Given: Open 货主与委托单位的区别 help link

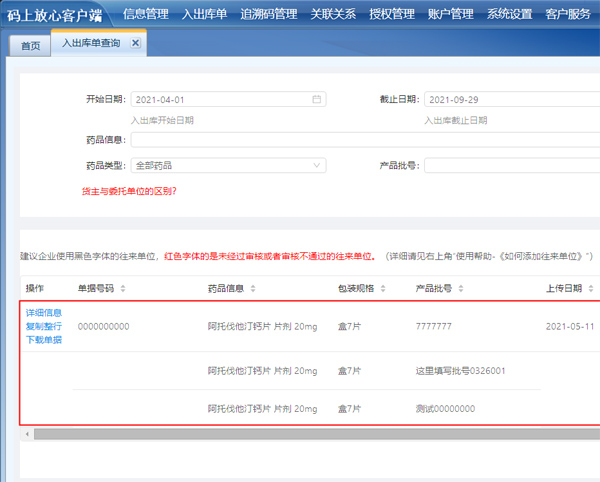Looking at the screenshot, I should tap(129, 190).
